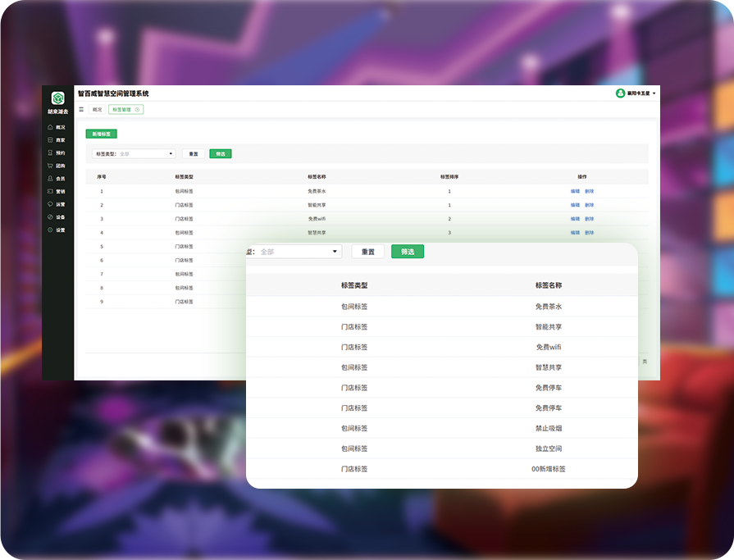
Task: Open 概况 overview home icon in sidebar
Action: click(x=50, y=127)
